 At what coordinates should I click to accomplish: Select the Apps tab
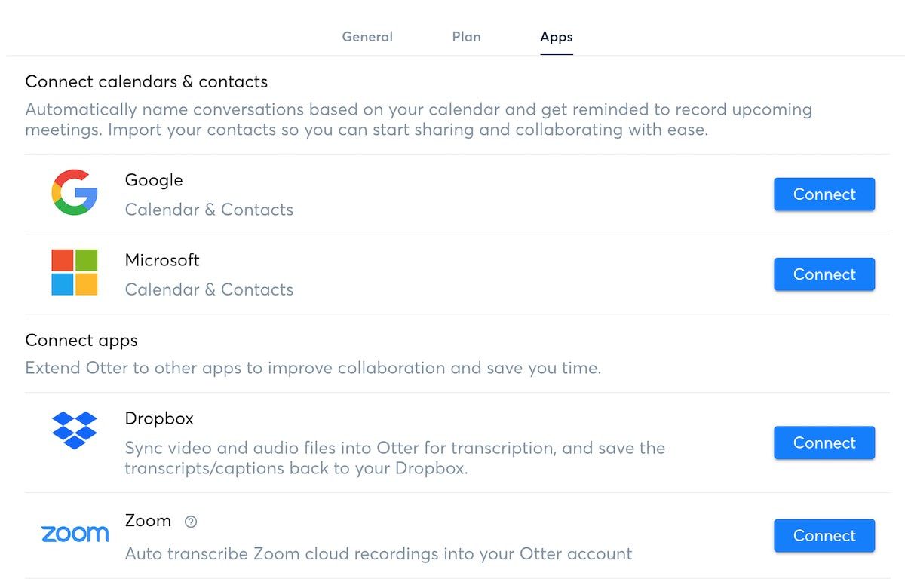(x=556, y=36)
